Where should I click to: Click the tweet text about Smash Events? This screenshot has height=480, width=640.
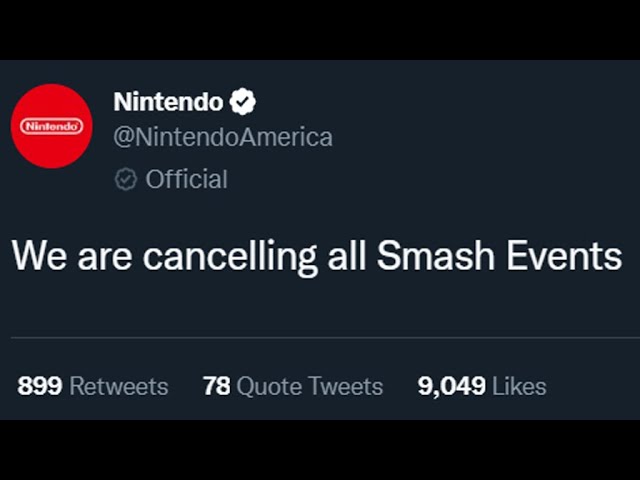point(316,256)
